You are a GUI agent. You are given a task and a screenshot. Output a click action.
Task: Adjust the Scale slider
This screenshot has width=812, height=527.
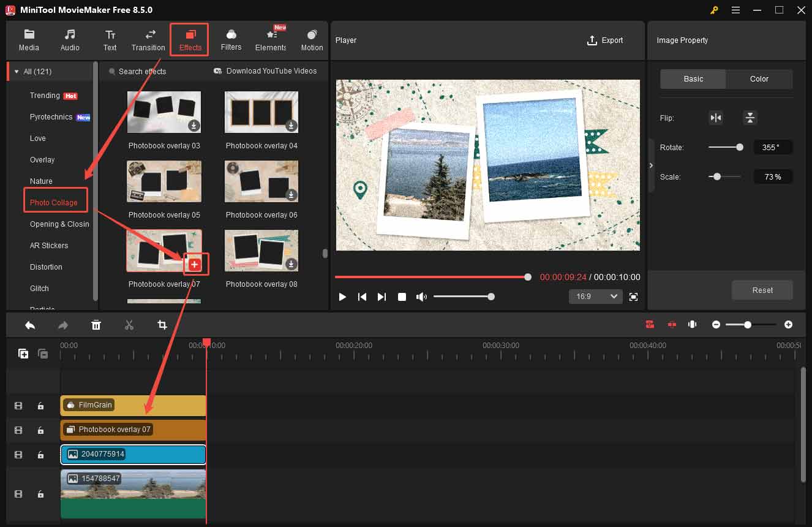click(716, 176)
